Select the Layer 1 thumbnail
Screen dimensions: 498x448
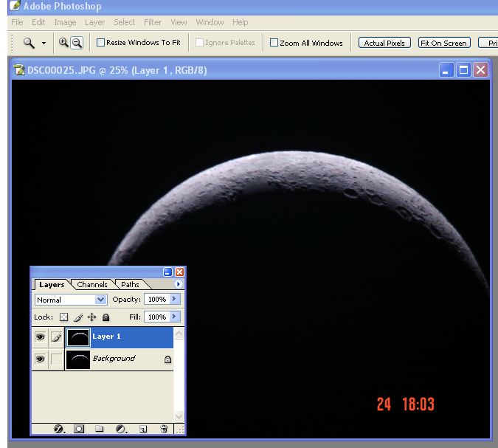78,337
